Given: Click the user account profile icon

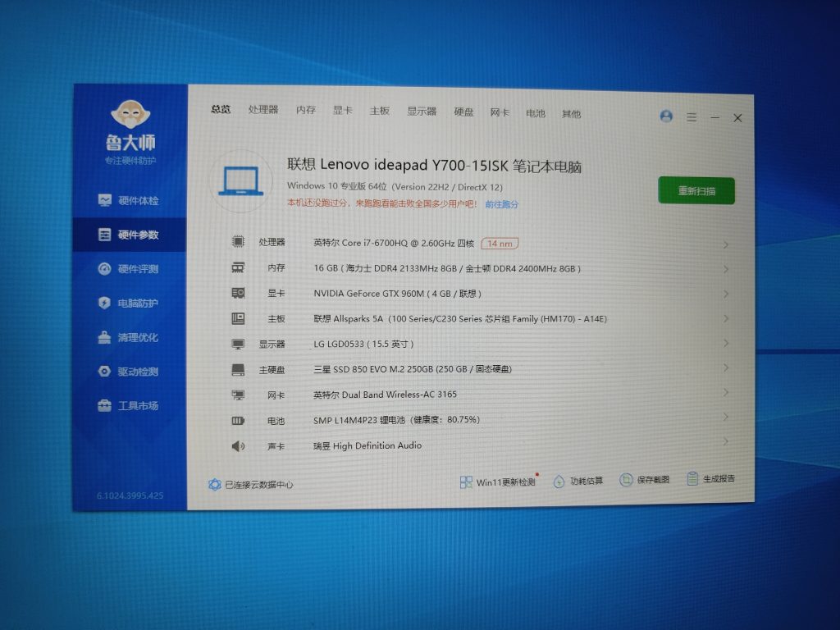Looking at the screenshot, I should point(666,116).
